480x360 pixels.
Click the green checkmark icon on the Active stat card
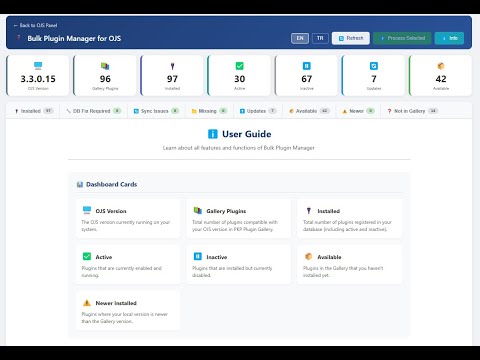click(x=239, y=66)
